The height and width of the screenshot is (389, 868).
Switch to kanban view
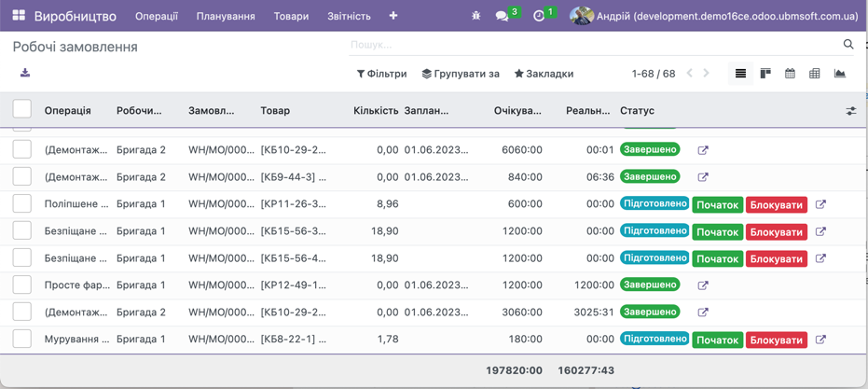(765, 74)
